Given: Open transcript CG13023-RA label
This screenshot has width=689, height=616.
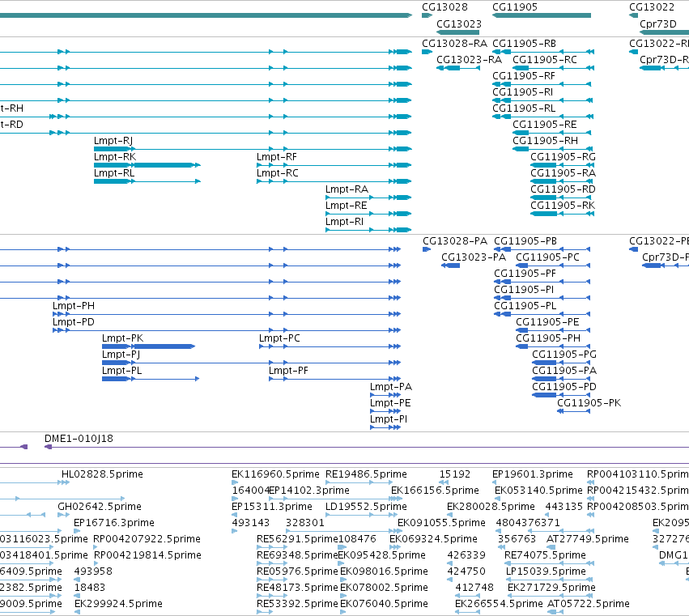Looking at the screenshot, I should click(x=469, y=60).
